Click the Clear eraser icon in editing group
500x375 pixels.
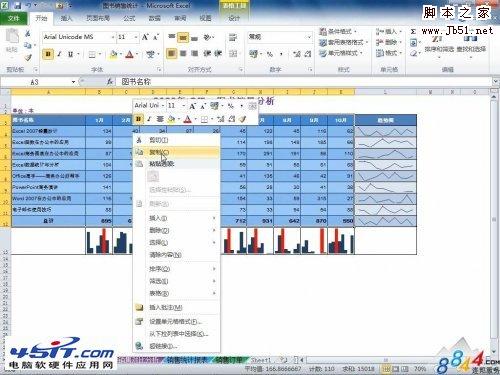[413, 53]
